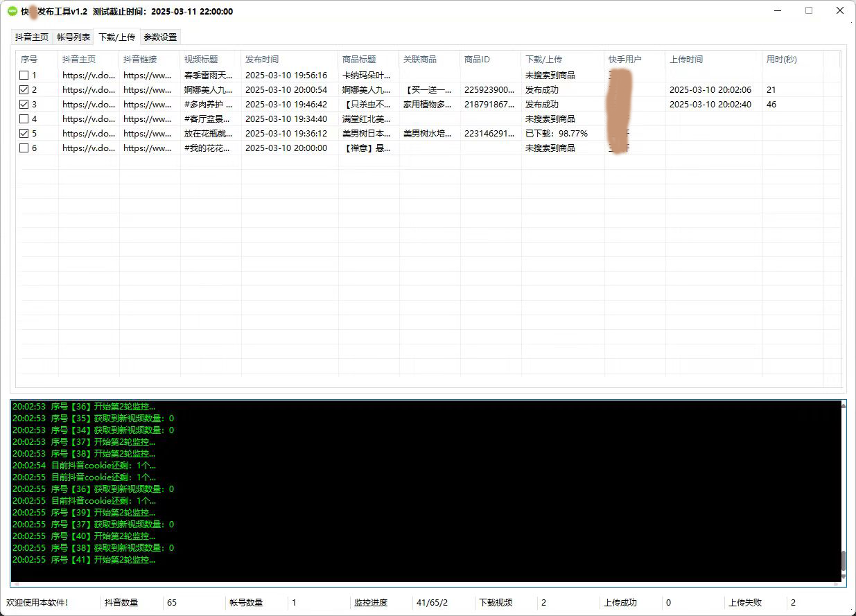Select product title 【只杀虫不...
The width and height of the screenshot is (856, 616).
pyautogui.click(x=367, y=104)
